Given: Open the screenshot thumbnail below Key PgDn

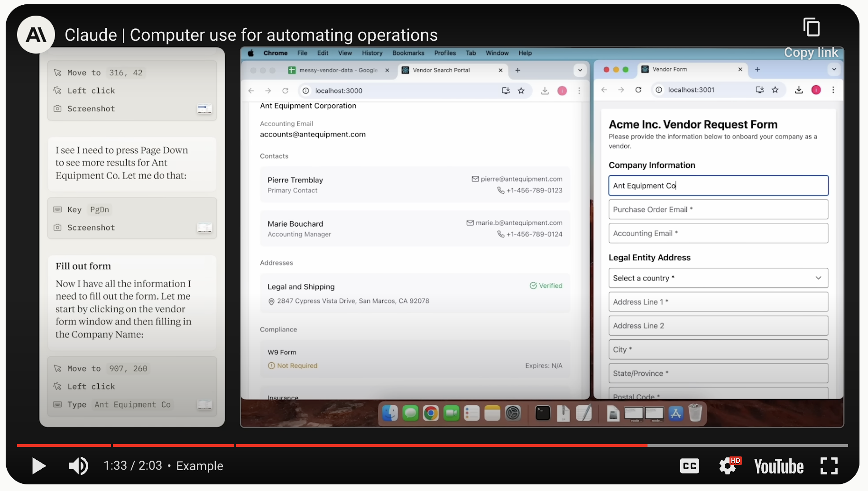Looking at the screenshot, I should pyautogui.click(x=204, y=228).
